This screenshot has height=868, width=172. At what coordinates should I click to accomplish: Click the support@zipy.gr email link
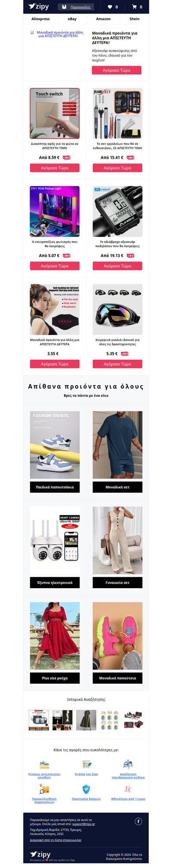click(x=83, y=824)
